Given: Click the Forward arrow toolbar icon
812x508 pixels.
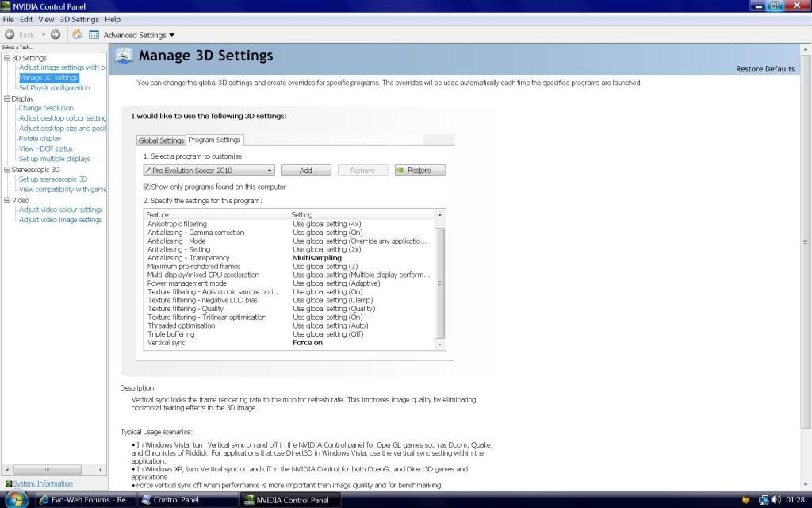Looking at the screenshot, I should [56, 35].
